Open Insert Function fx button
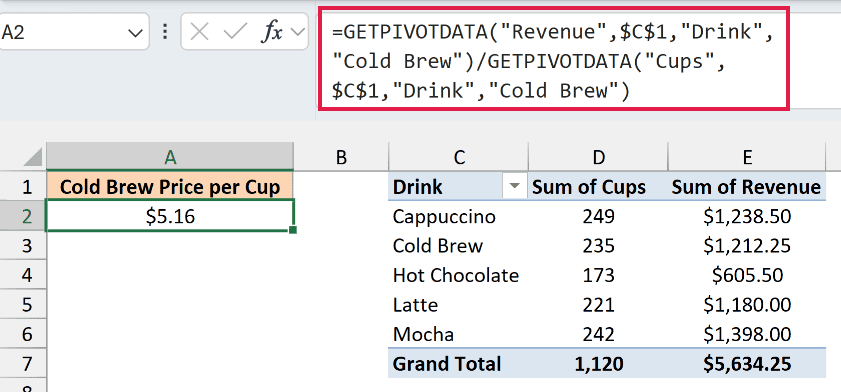The height and width of the screenshot is (392, 841). tap(271, 33)
